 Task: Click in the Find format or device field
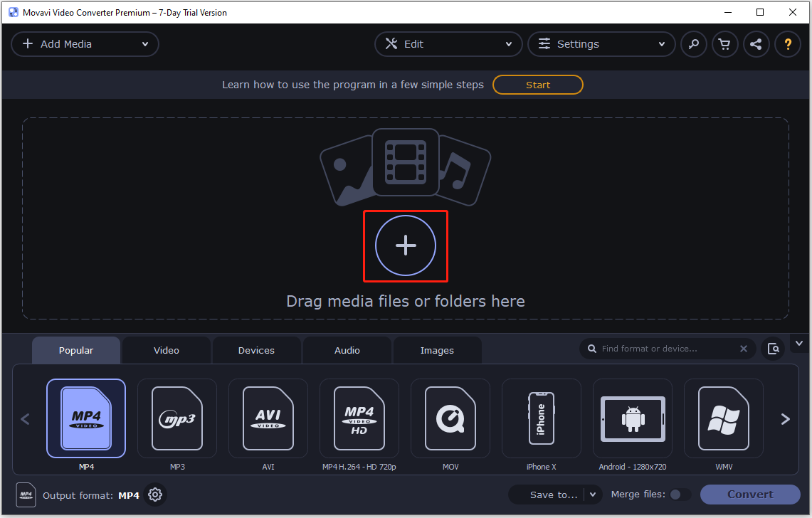(x=666, y=349)
